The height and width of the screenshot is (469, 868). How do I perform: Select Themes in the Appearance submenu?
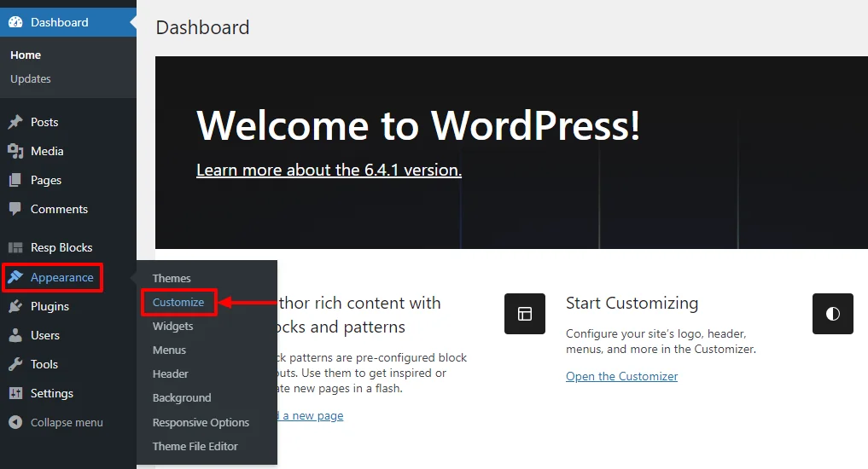click(x=172, y=278)
